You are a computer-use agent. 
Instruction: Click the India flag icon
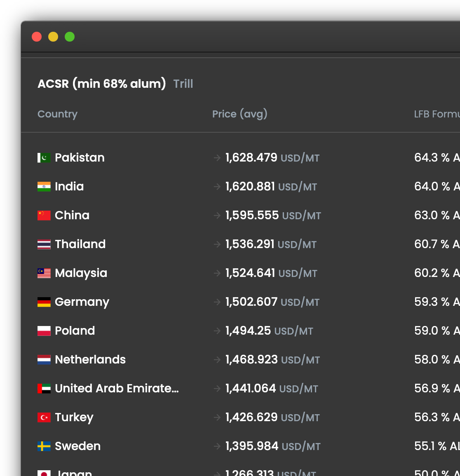point(44,186)
